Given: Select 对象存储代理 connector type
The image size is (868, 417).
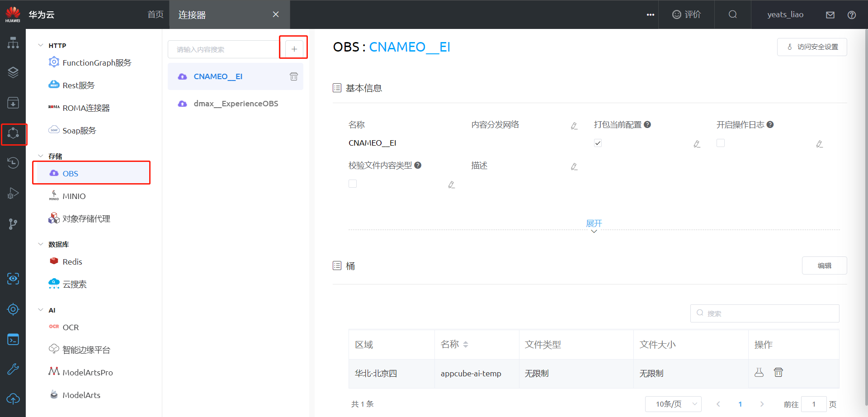Looking at the screenshot, I should (79, 218).
